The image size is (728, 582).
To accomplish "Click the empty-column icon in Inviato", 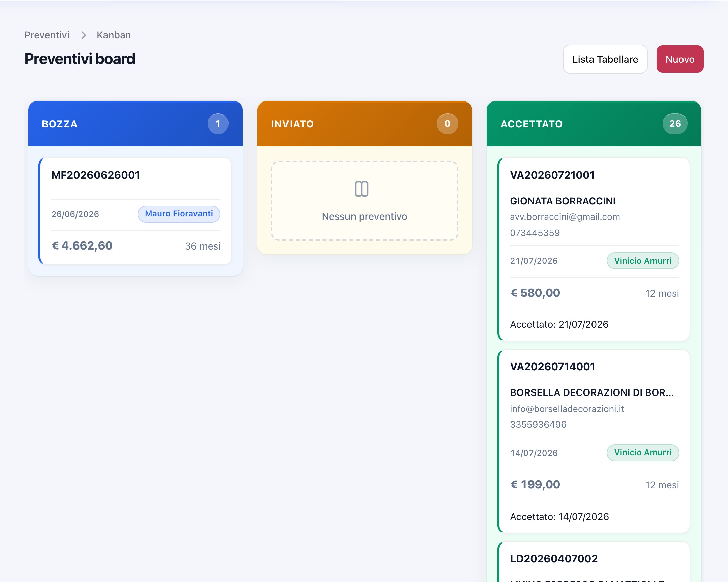I will pyautogui.click(x=361, y=189).
